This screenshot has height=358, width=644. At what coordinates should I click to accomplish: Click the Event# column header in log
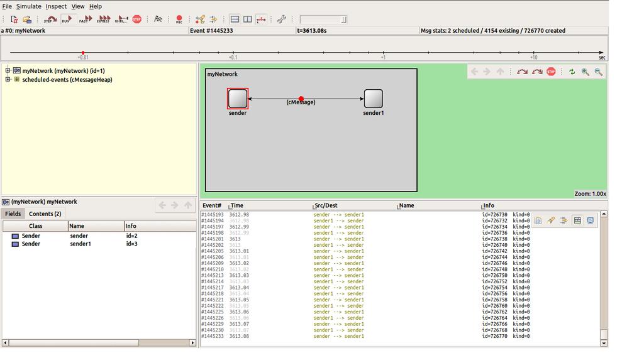212,205
